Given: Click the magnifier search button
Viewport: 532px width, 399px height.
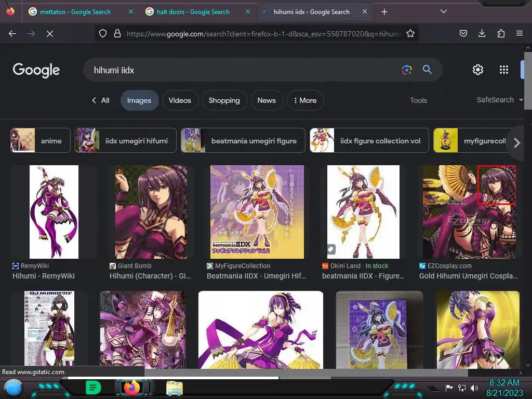Looking at the screenshot, I should [427, 70].
